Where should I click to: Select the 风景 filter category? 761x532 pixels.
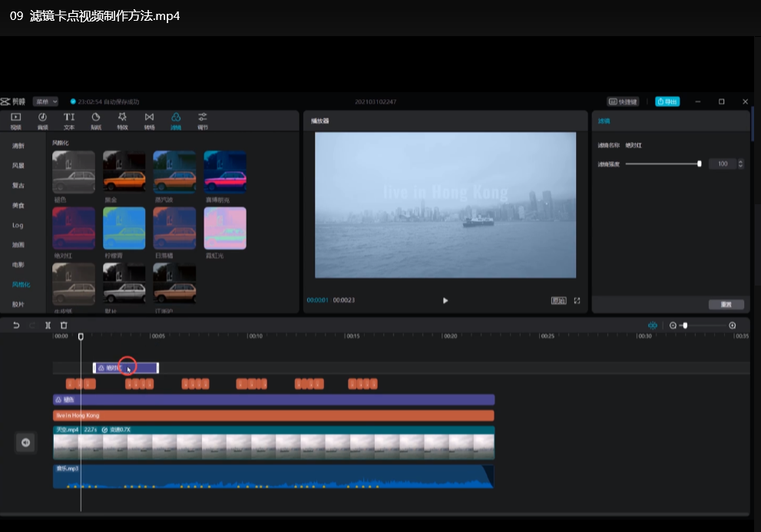(x=18, y=166)
